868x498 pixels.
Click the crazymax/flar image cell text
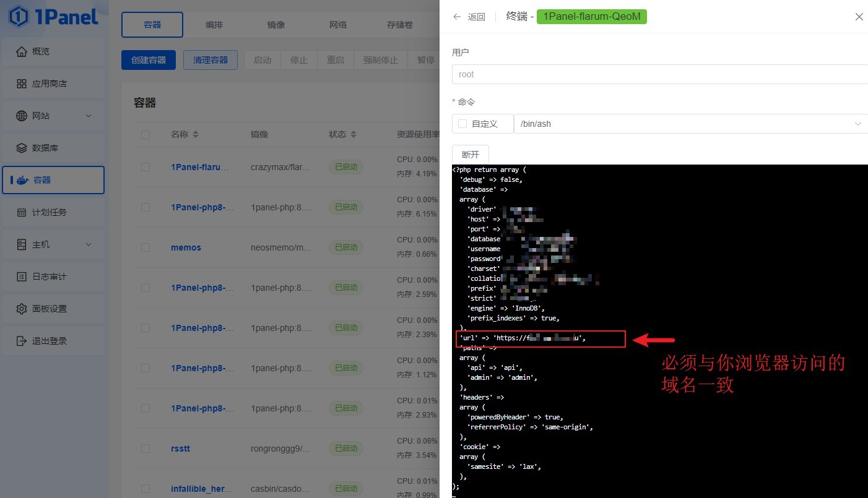[280, 167]
